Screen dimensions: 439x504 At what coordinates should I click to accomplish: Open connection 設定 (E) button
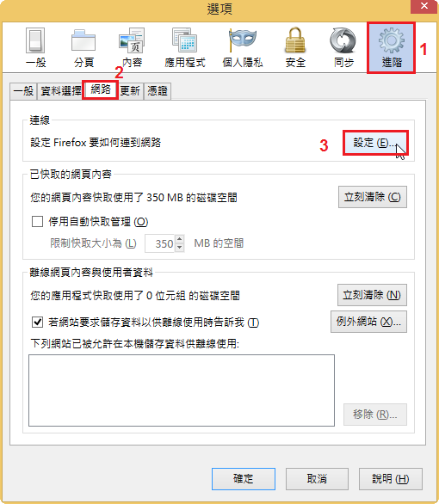click(x=375, y=143)
